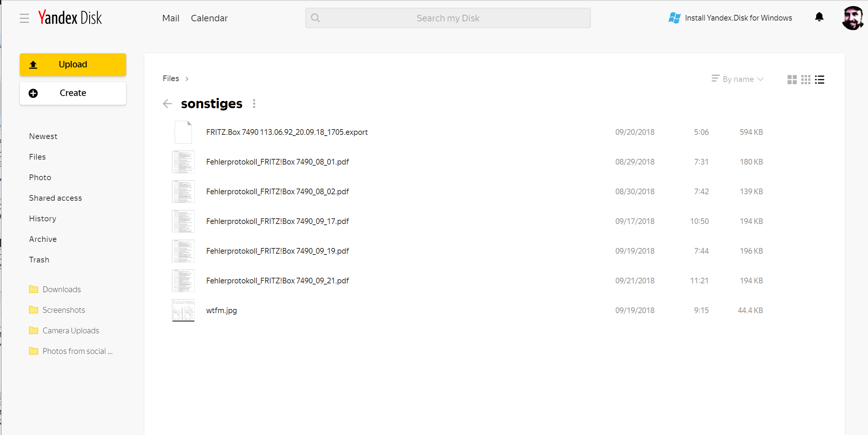Switch to list view

click(x=820, y=79)
